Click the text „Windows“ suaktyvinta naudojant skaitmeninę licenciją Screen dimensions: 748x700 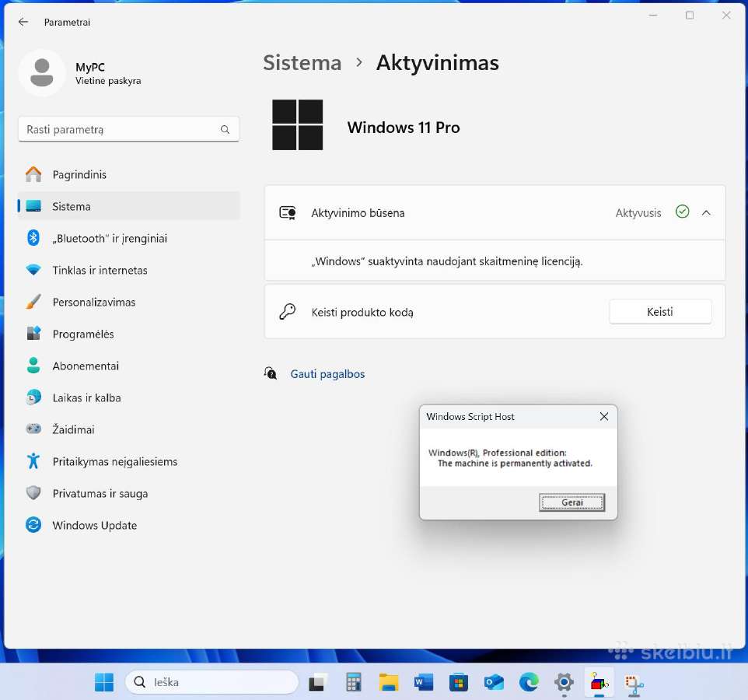[447, 261]
